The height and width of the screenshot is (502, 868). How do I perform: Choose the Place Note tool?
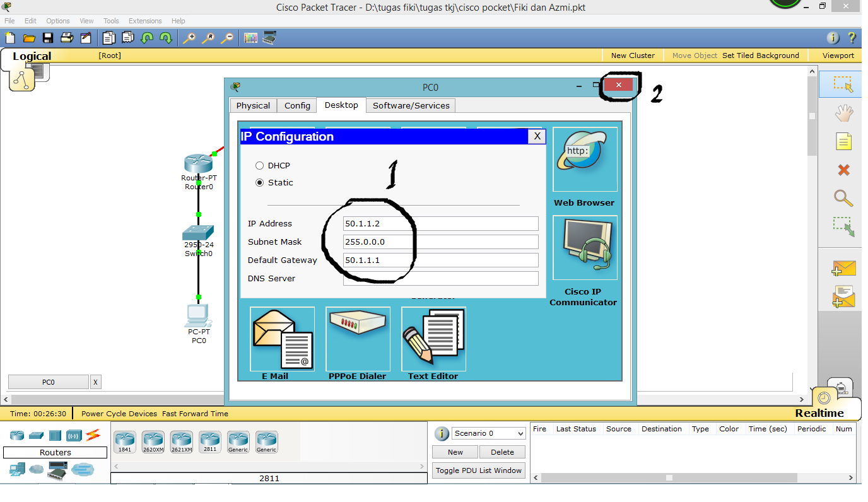tap(843, 141)
